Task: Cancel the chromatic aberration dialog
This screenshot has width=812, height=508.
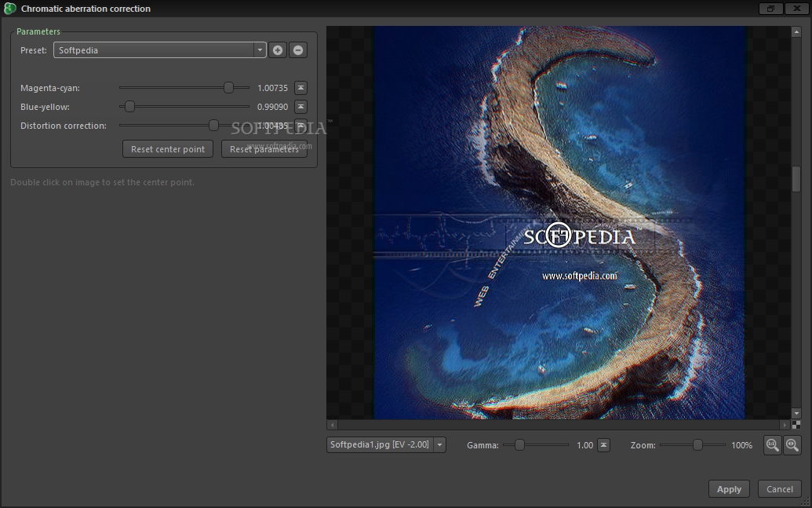Action: 779,489
